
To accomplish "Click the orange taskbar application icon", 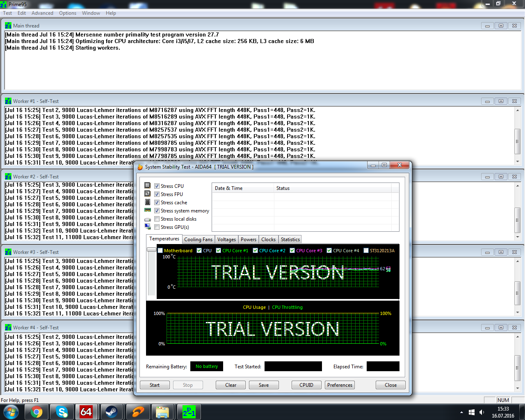I will pyautogui.click(x=138, y=411).
